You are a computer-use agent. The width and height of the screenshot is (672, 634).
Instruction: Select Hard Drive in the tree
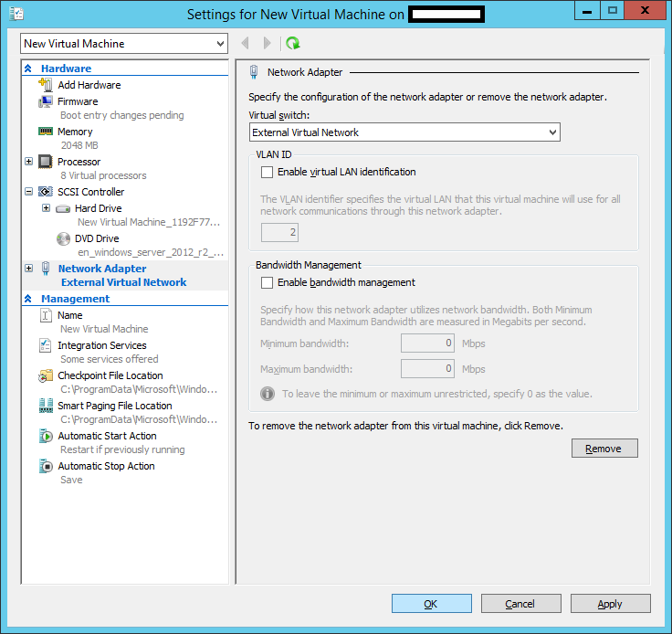point(98,208)
